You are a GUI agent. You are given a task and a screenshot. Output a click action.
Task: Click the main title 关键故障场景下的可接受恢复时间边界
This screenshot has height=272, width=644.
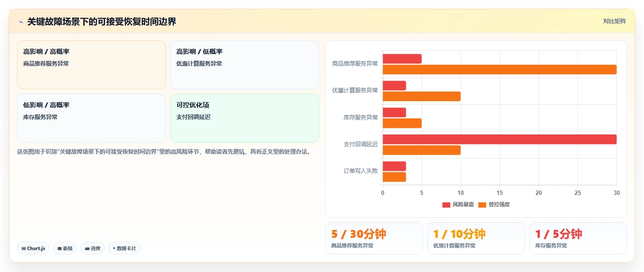click(x=102, y=22)
